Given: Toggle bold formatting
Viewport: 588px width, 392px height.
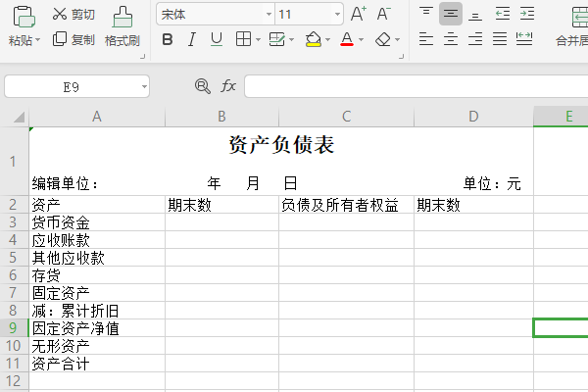Looking at the screenshot, I should click(167, 40).
